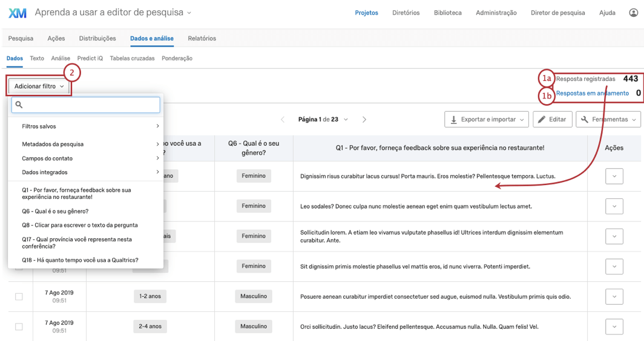Open Exportar e importar download menu

point(486,120)
